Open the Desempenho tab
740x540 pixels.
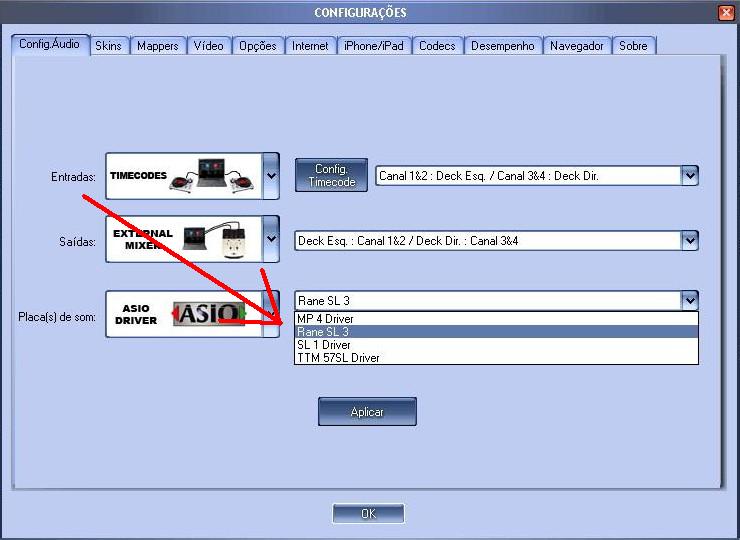click(x=503, y=46)
